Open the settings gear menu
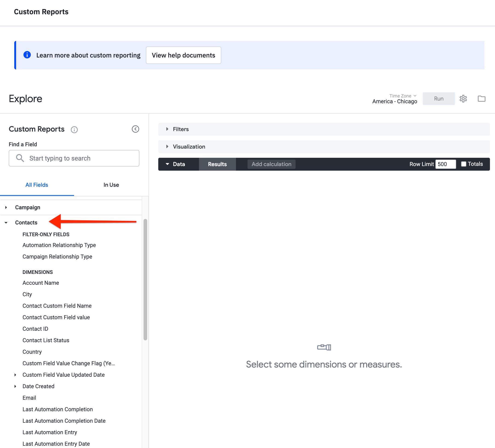 point(463,99)
